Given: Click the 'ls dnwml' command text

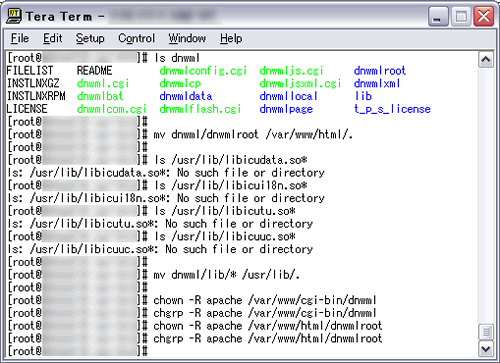Looking at the screenshot, I should [x=177, y=58].
